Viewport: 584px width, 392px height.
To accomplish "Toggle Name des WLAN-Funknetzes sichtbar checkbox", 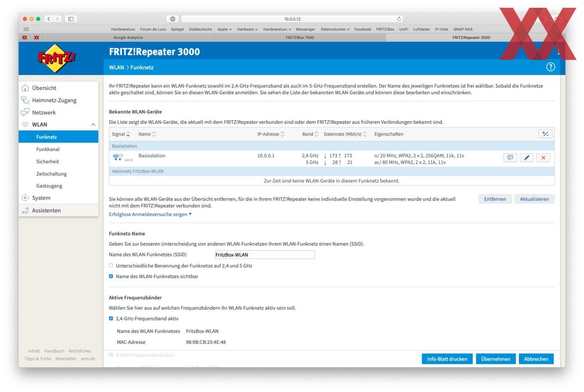I will point(111,276).
